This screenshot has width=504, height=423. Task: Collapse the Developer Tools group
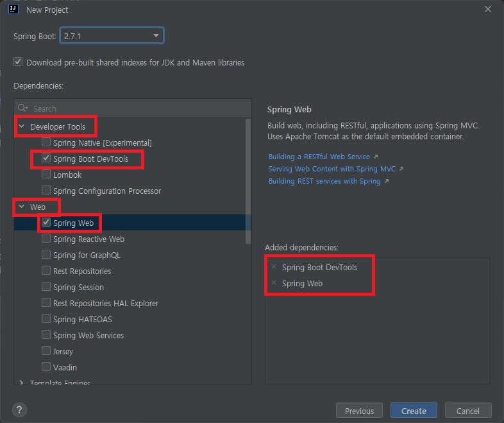[22, 126]
